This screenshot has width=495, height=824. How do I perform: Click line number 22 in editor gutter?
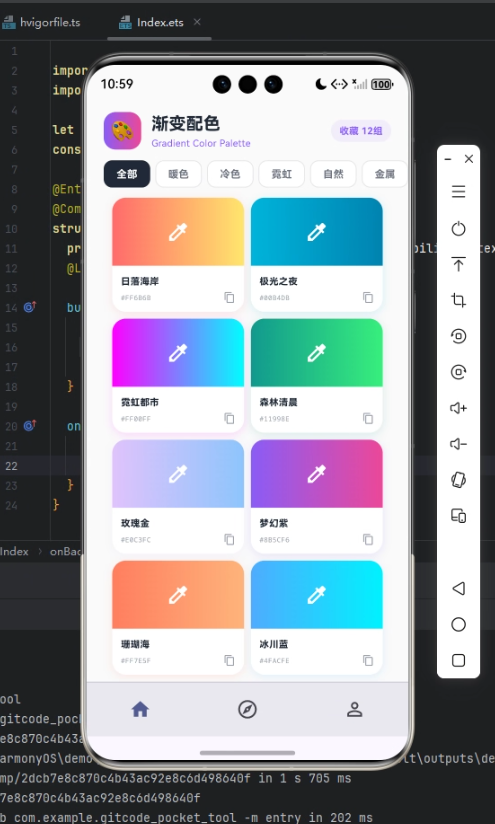point(12,466)
